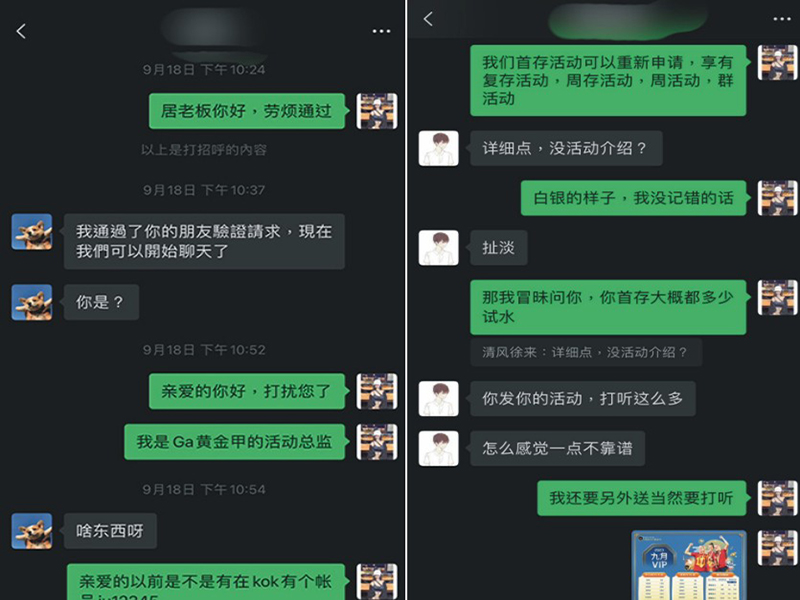Open the September VIP promo image
Viewport: 800px width, 600px height.
[x=689, y=565]
